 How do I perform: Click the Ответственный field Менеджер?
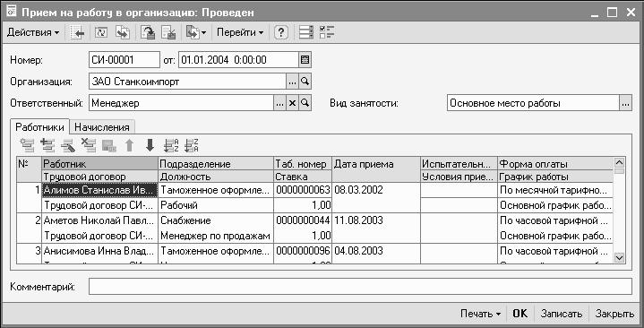click(x=181, y=103)
